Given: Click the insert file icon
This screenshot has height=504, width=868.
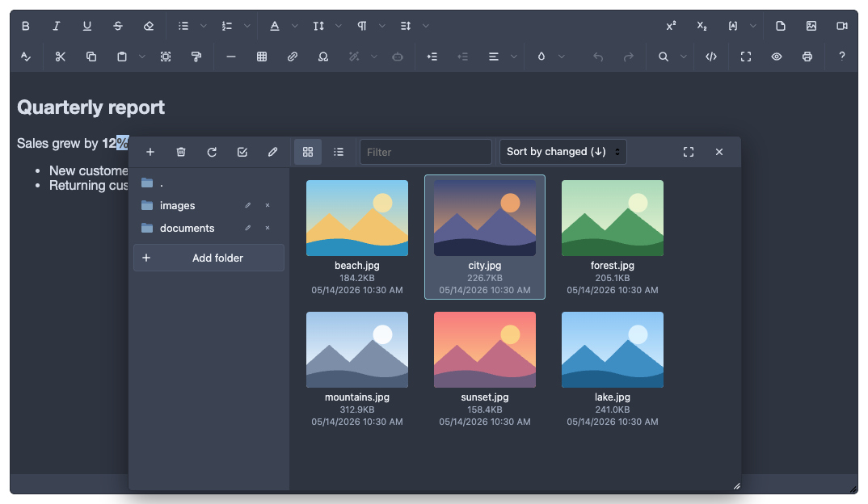Looking at the screenshot, I should (x=781, y=26).
